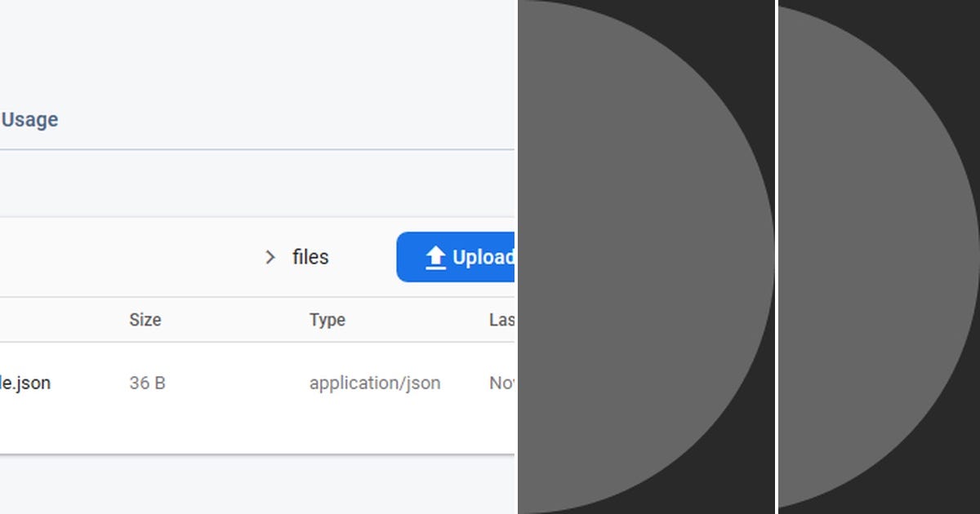980x514 pixels.
Task: Open the le.json file entry
Action: tap(27, 383)
